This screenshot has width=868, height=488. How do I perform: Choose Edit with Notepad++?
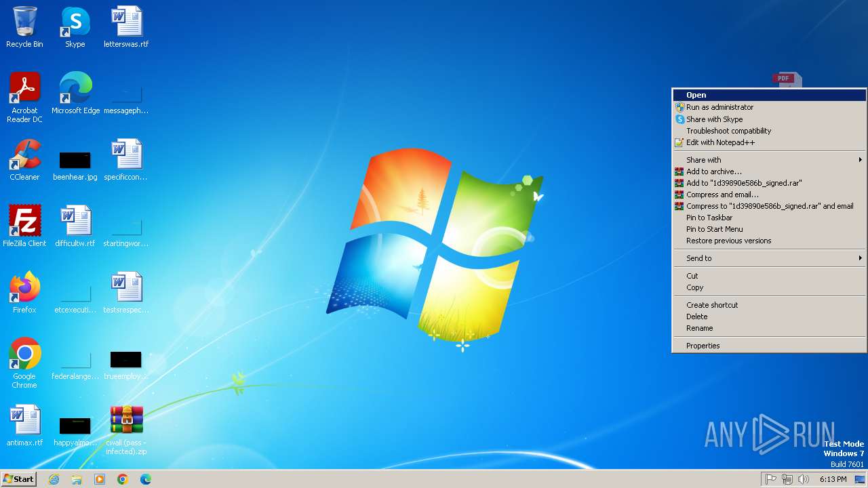click(769, 142)
